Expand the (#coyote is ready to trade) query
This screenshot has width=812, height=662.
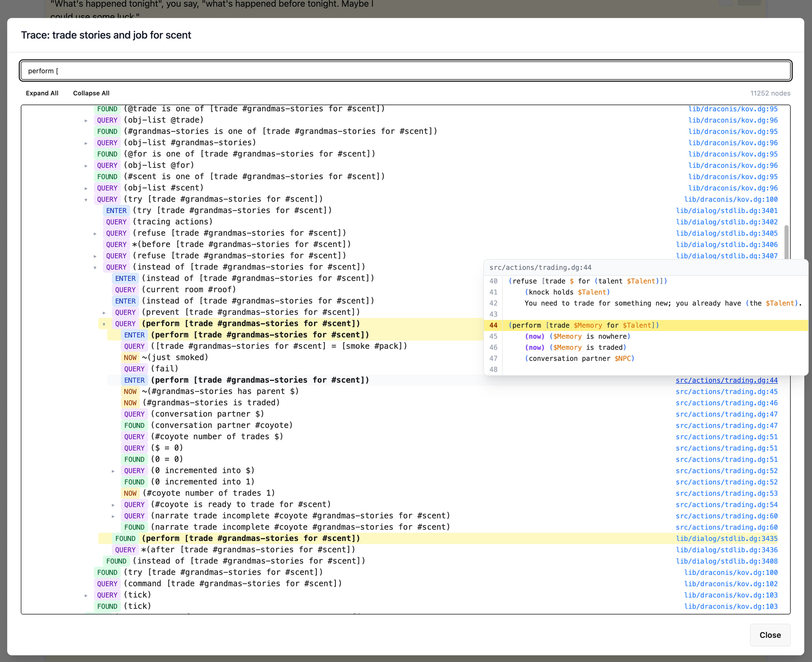point(113,505)
